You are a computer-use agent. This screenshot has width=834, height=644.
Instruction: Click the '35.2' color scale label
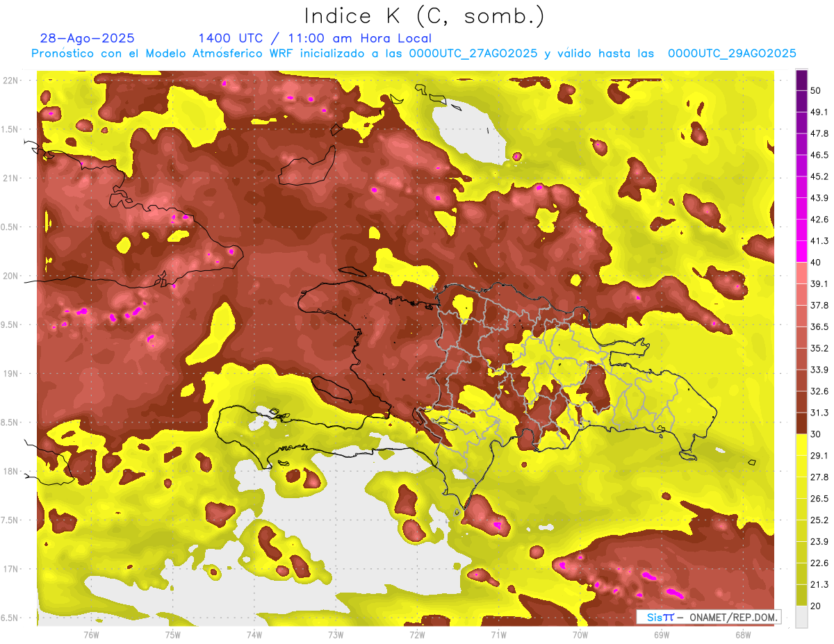[819, 348]
